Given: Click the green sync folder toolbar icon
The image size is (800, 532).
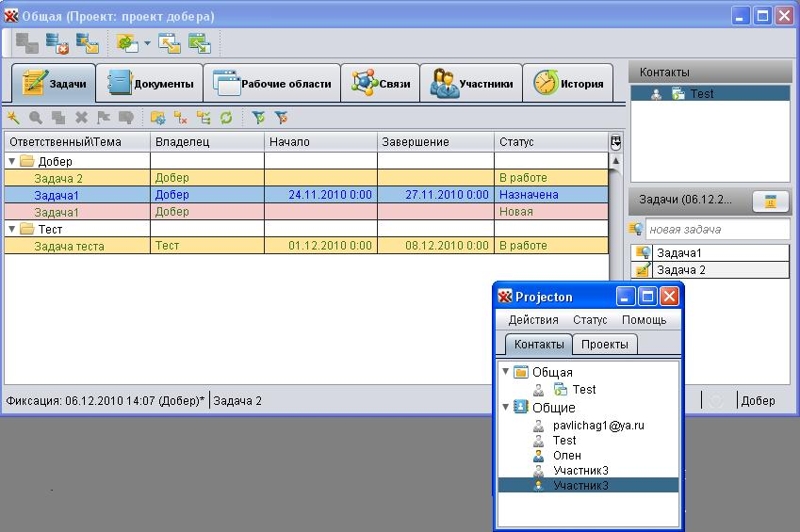Looking at the screenshot, I should 127,43.
